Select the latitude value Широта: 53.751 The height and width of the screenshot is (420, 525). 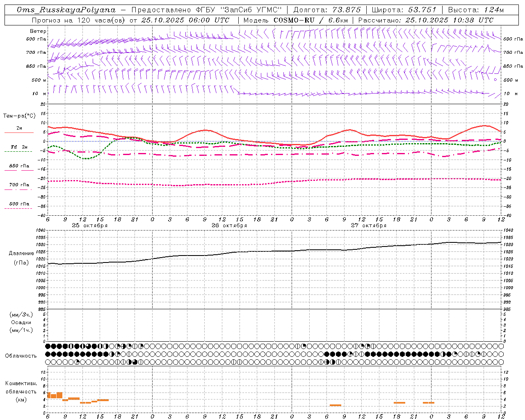[404, 10]
